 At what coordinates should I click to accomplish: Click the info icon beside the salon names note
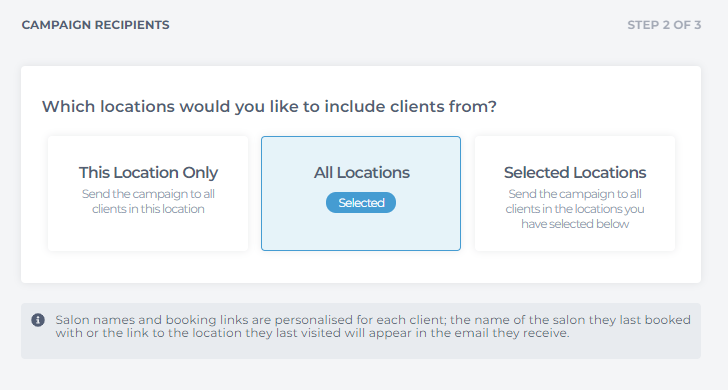point(38,320)
